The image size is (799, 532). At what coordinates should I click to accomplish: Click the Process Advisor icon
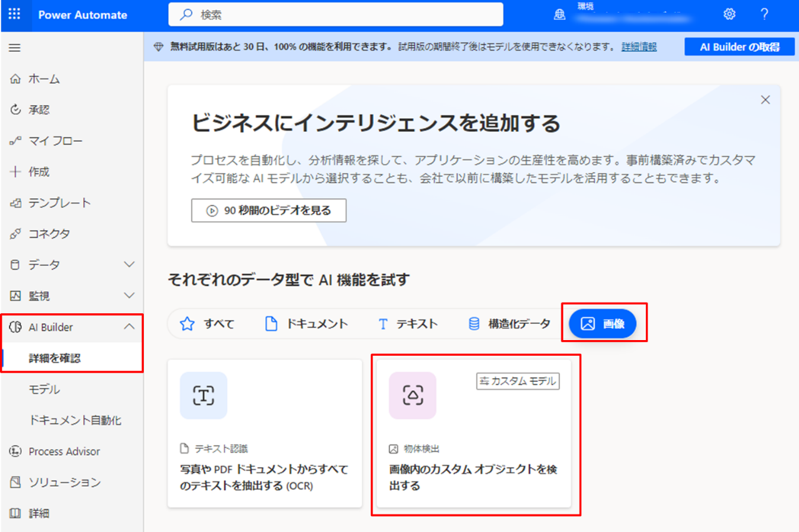point(16,451)
